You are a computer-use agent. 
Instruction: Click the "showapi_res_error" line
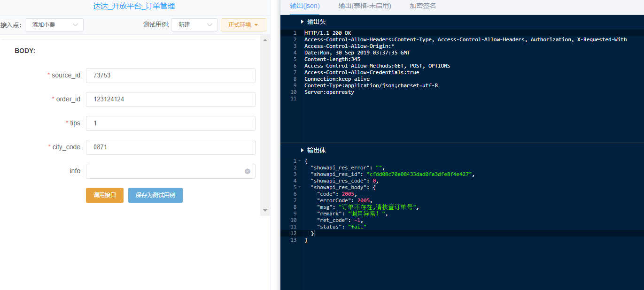(348, 168)
